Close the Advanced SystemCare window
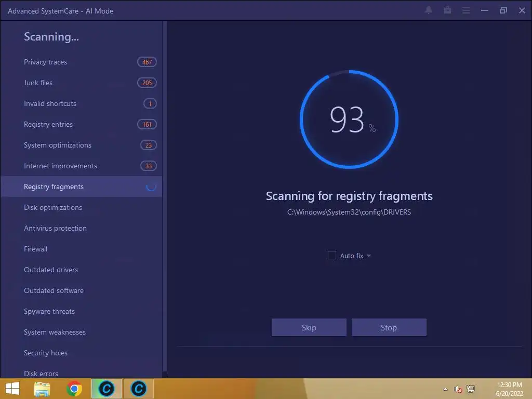 coord(522,10)
